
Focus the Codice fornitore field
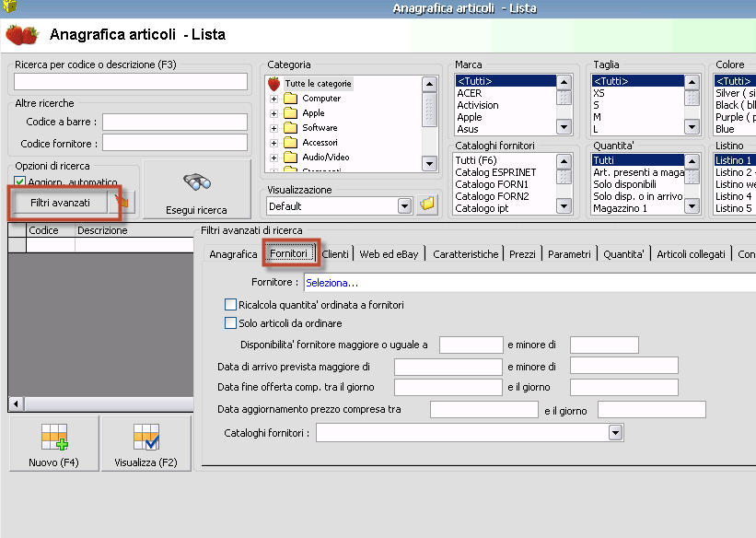175,143
